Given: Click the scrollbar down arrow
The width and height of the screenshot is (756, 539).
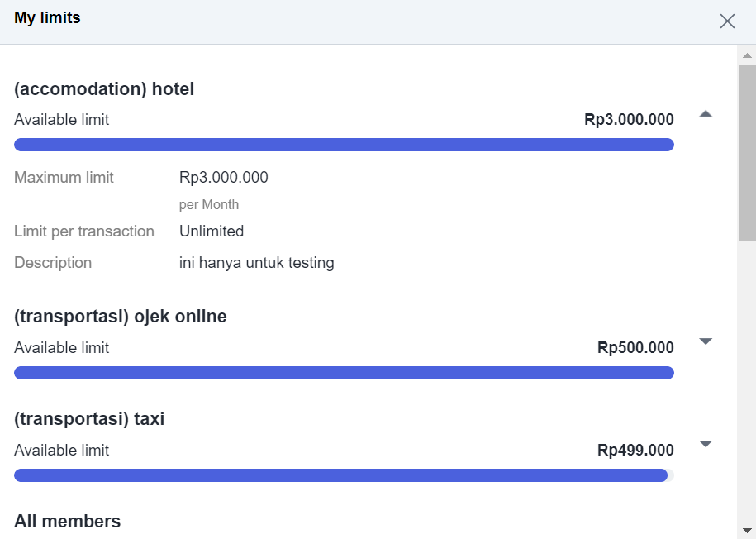Looking at the screenshot, I should [747, 530].
